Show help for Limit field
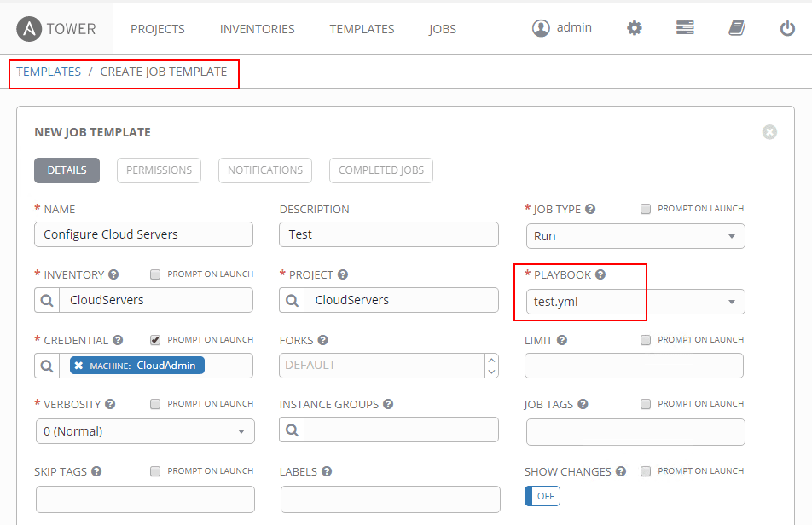Screen dimensions: 812x525 point(562,340)
